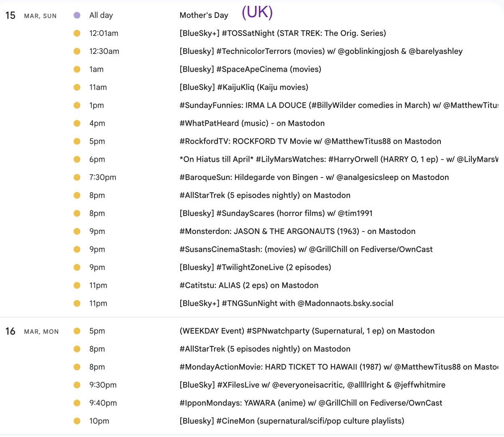Select the 16 Mar, Mon date header

point(32,331)
